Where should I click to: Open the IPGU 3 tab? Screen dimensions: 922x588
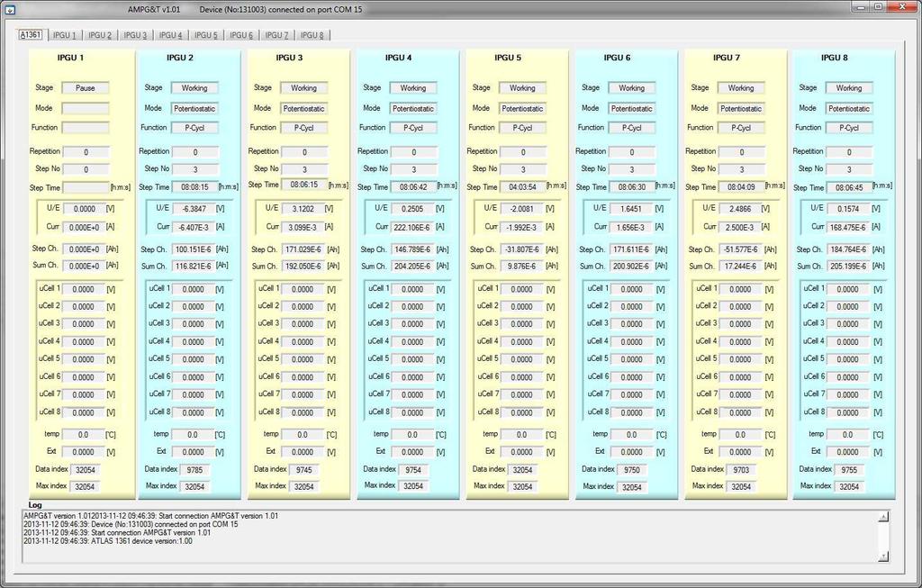click(135, 35)
